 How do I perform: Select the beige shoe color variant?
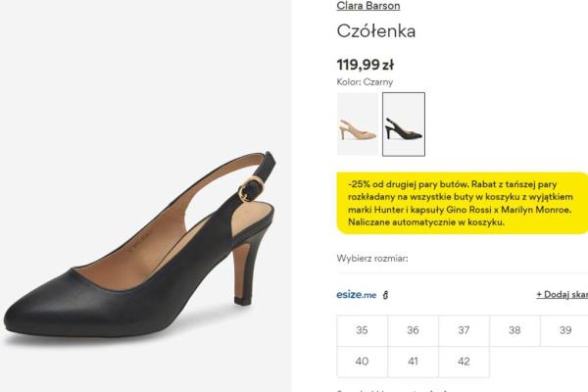358,124
